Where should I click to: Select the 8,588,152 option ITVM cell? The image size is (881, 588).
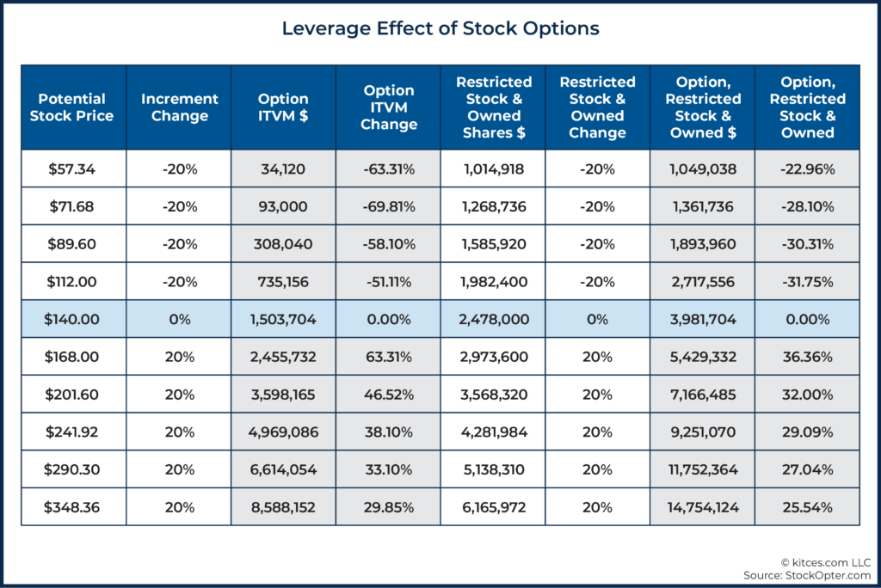pyautogui.click(x=284, y=507)
